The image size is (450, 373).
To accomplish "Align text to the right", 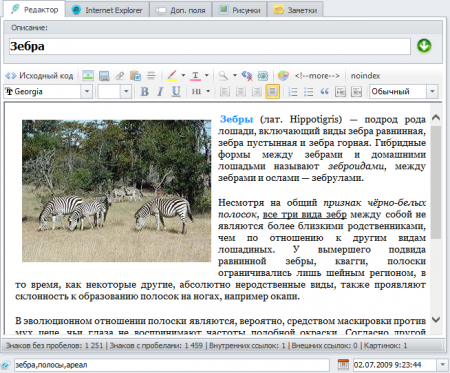I will (257, 91).
